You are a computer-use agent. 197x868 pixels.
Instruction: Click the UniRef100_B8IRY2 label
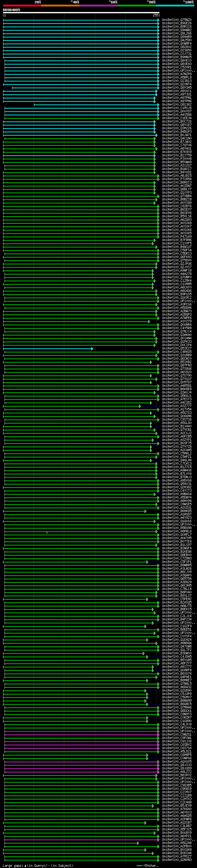click(x=176, y=775)
